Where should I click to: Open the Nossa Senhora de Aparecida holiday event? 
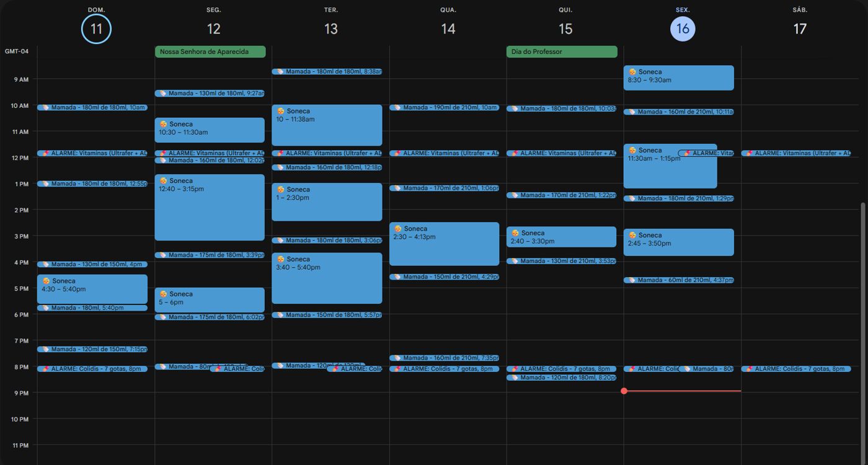click(210, 52)
